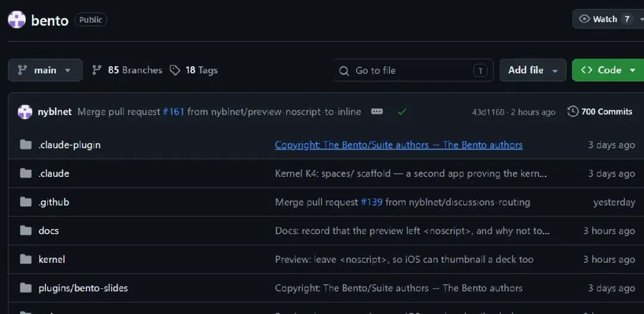Open pull request #139 link
Viewport: 644px width, 314px height.
coord(371,203)
